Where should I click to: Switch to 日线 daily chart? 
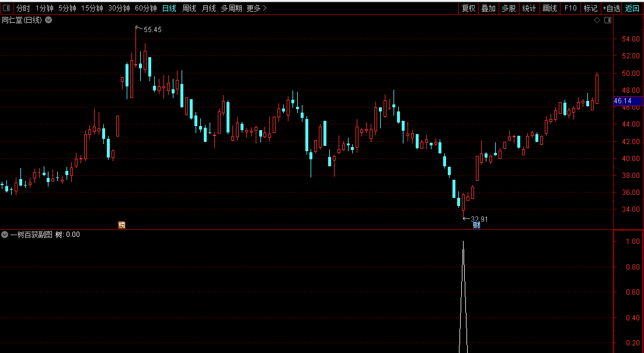[169, 8]
